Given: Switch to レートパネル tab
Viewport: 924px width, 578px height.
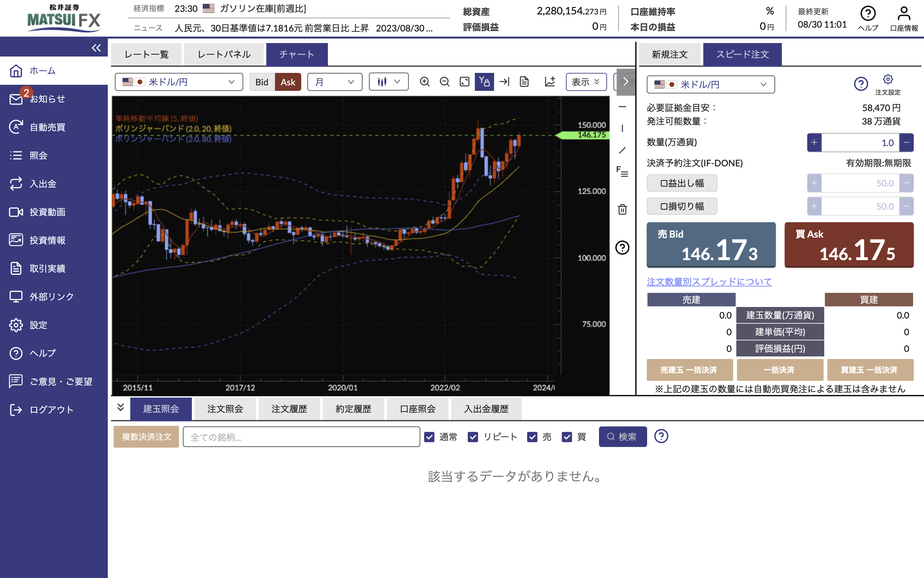Looking at the screenshot, I should coord(224,54).
